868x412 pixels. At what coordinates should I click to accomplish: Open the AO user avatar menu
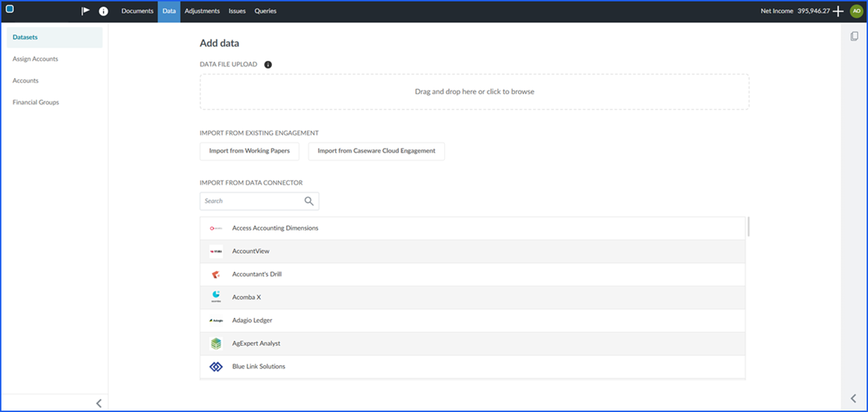856,11
